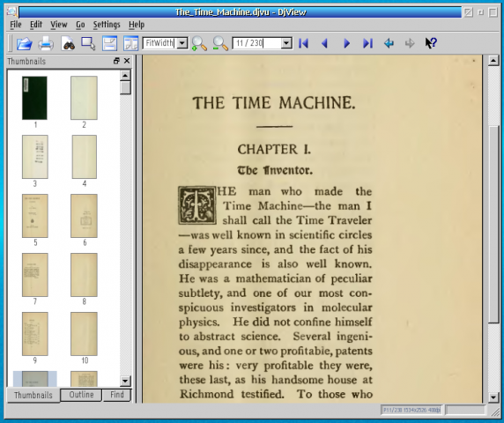Open the FitWidth zoom dropdown
Viewport: 504px width, 423px height.
(x=182, y=43)
